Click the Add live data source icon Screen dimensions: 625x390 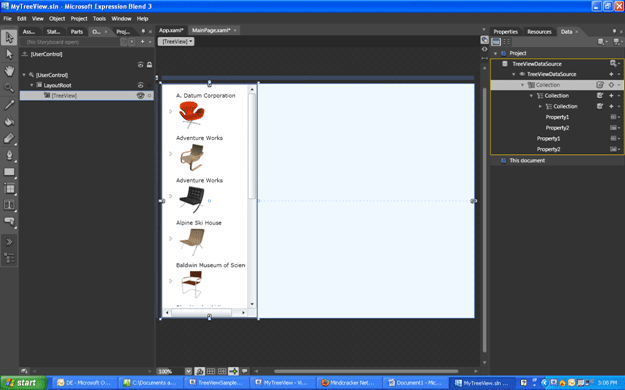(617, 42)
